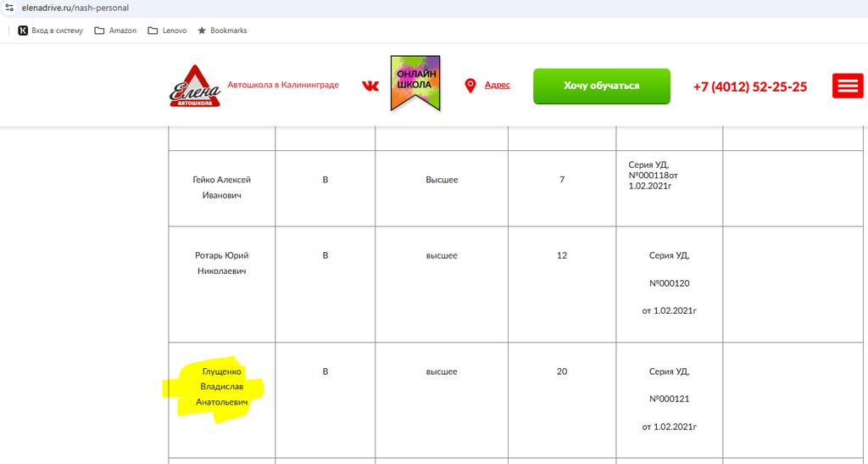Click the phone number +7 (4012) 52-25-25
This screenshot has height=464, width=868.
pos(749,87)
